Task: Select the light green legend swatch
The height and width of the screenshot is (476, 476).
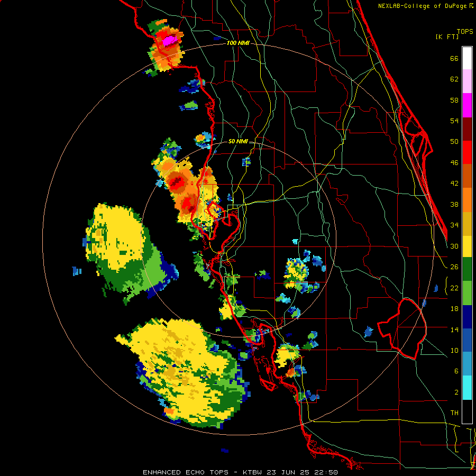Action: (467, 293)
